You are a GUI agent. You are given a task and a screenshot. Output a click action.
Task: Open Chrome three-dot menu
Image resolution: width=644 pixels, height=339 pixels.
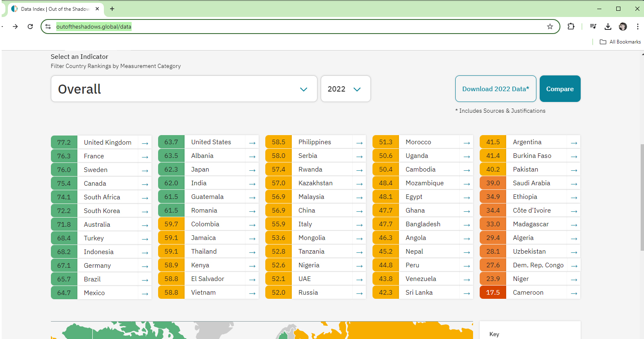click(x=637, y=27)
